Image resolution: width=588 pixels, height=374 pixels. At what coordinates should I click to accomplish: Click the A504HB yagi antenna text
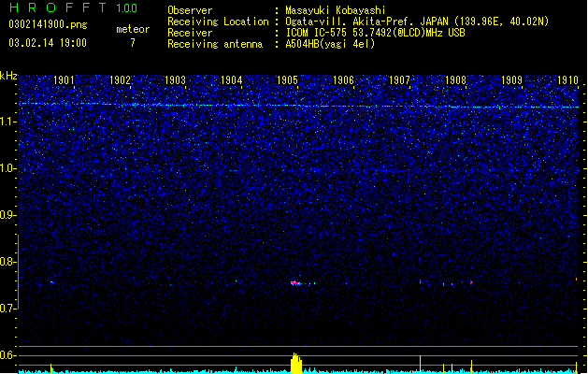point(330,44)
